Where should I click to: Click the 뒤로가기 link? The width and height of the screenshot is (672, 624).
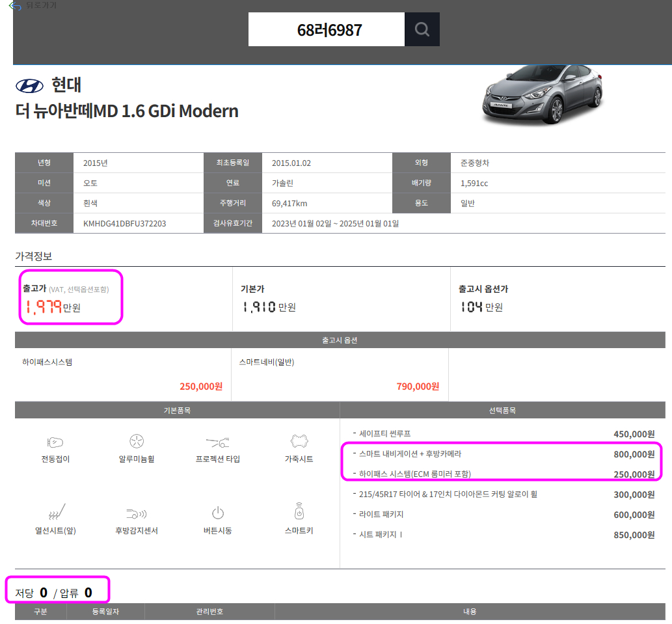(x=41, y=5)
